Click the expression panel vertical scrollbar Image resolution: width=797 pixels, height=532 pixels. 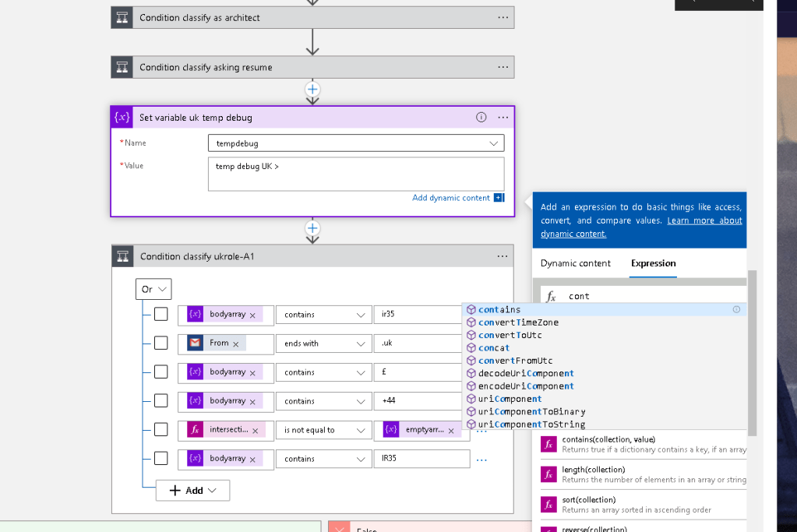(753, 353)
